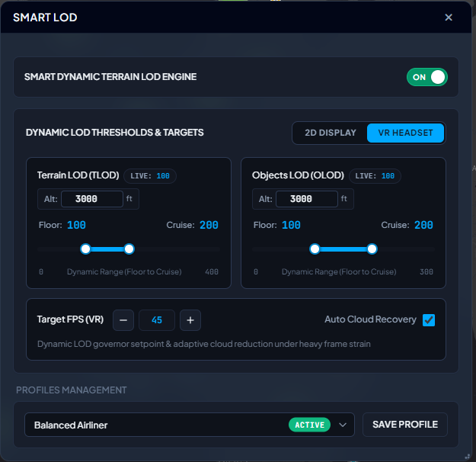Viewport: 476px width, 462px height.
Task: Increase Target FPS with the plus button
Action: pos(190,320)
